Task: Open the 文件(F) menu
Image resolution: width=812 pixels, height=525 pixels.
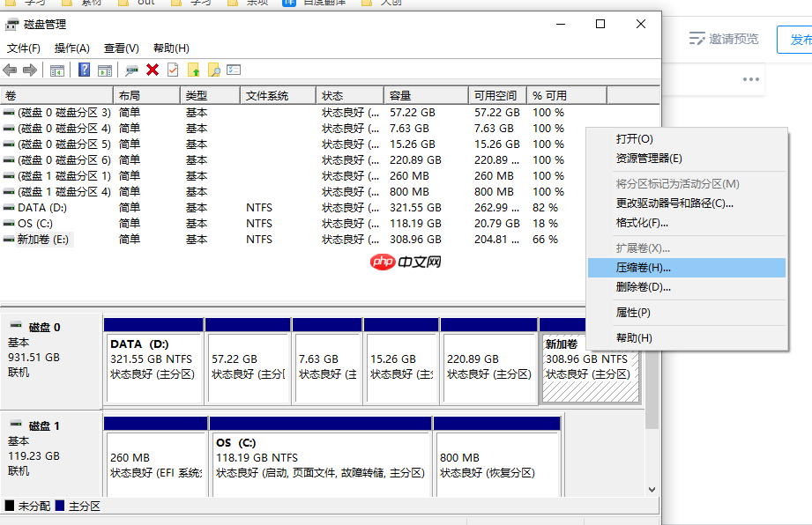Action: pos(24,48)
